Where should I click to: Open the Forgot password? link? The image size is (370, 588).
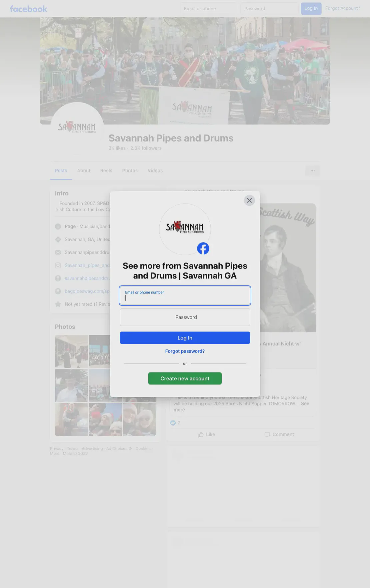(x=185, y=351)
